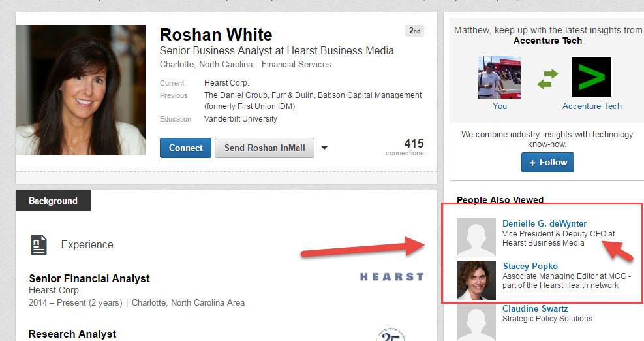This screenshot has height=341, width=644.
Task: Click the 'Strategic Policy Solutions' description text
Action: tap(547, 318)
